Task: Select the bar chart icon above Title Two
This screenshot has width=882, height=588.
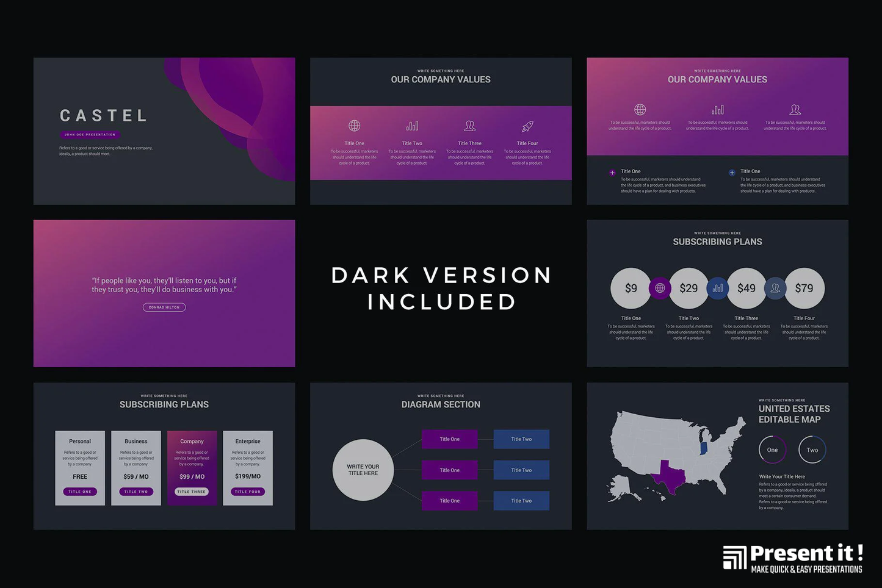Action: coord(412,126)
